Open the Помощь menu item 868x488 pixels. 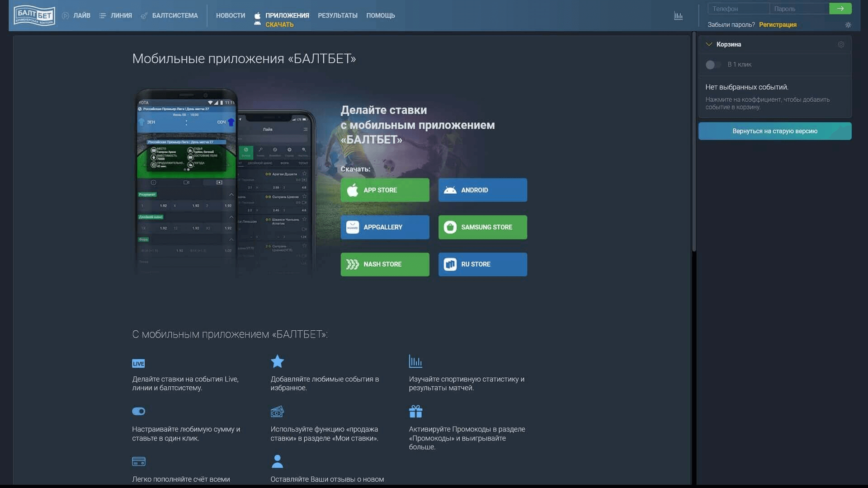[x=380, y=15]
